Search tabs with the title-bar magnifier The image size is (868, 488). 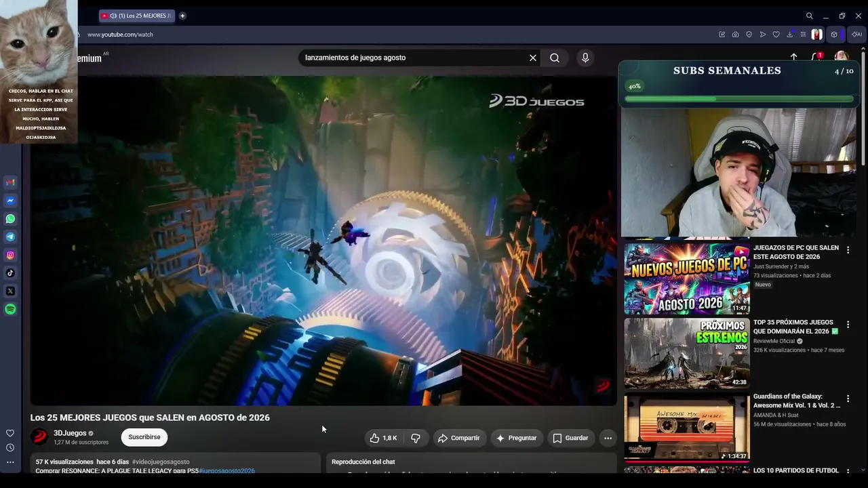(x=810, y=16)
